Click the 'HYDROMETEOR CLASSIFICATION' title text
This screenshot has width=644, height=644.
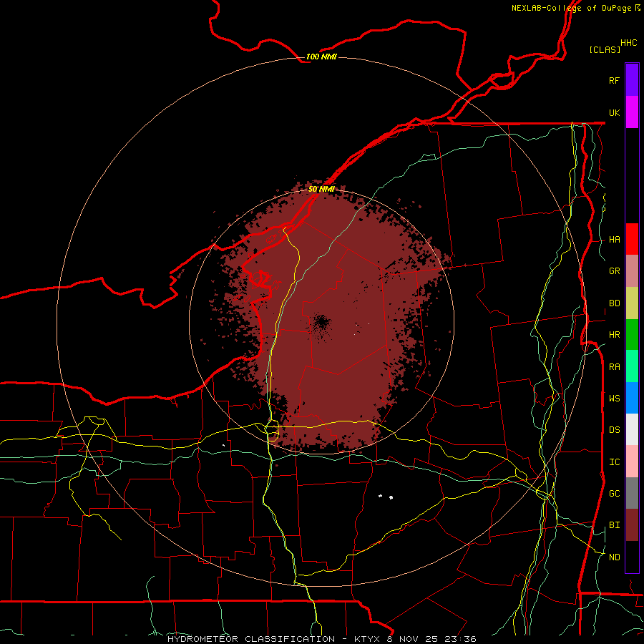[251, 639]
